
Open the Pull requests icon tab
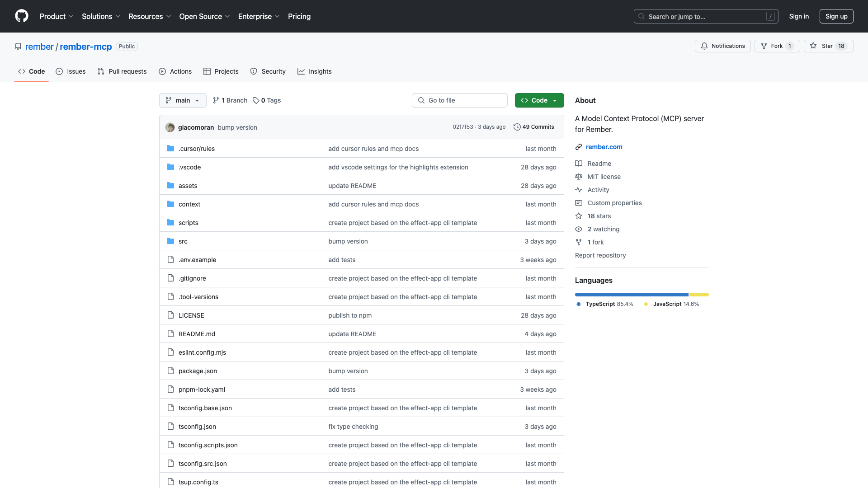101,71
